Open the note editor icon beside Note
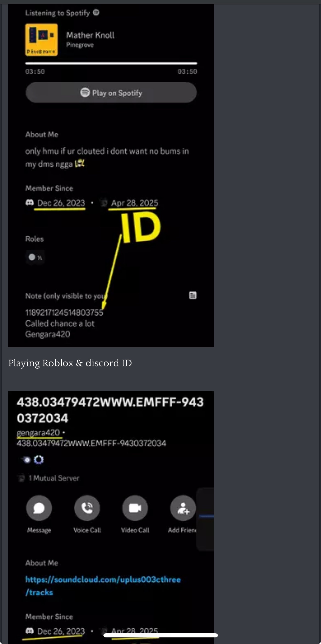The height and width of the screenshot is (644, 321). pos(193,295)
